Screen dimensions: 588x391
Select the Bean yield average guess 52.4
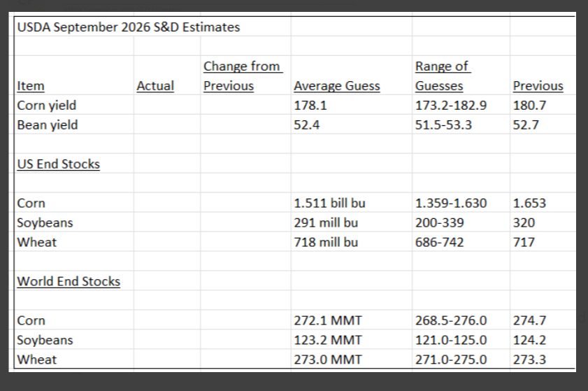(307, 125)
